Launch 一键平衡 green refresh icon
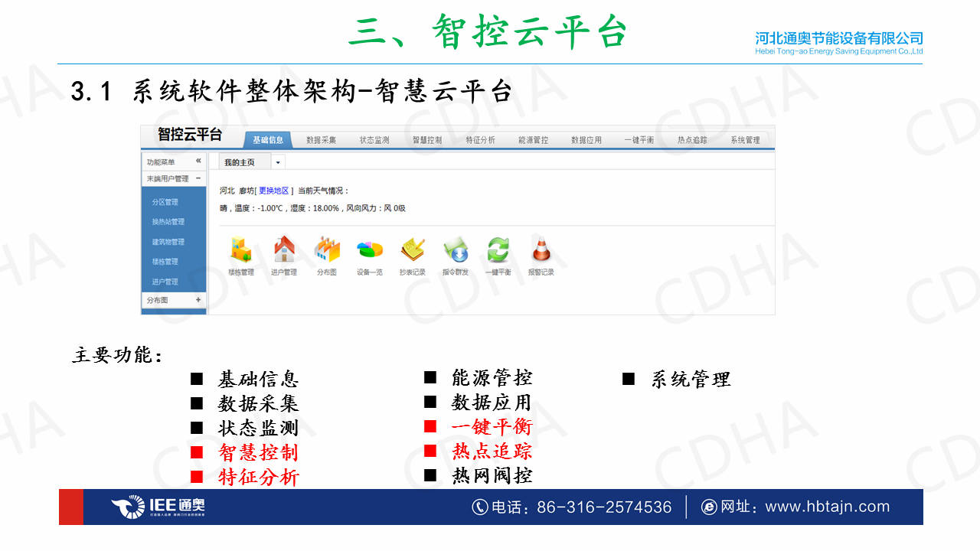Screen dimensions: 980x551 [x=498, y=249]
